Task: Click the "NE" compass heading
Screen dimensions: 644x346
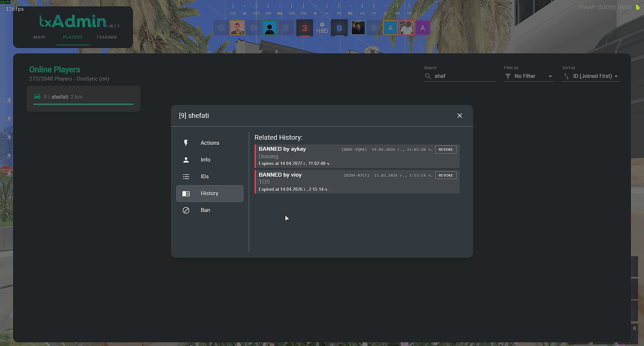Action: click(350, 13)
